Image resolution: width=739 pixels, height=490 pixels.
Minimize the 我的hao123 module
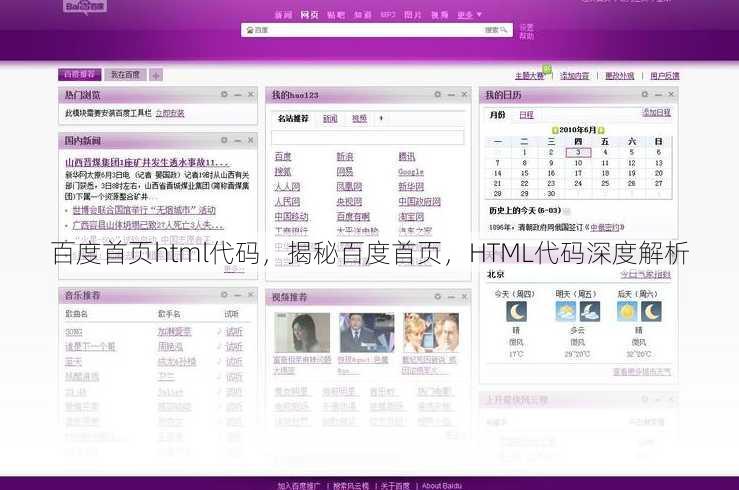(452, 95)
